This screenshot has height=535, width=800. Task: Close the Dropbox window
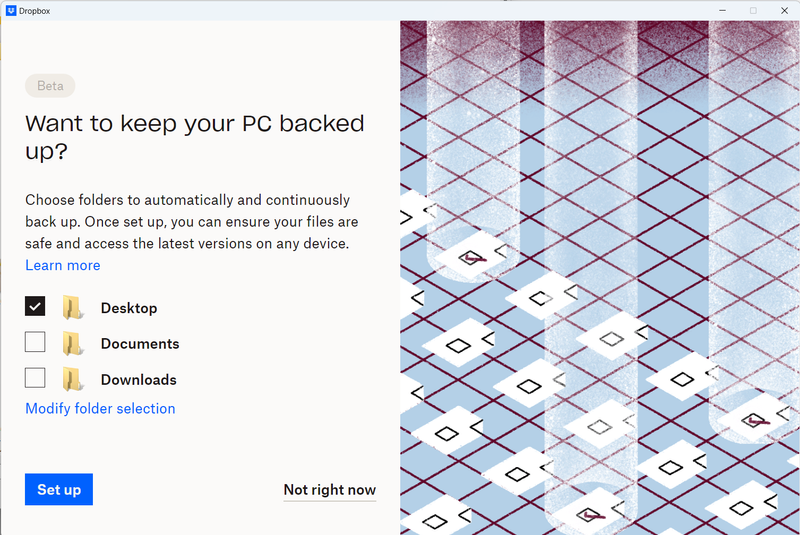[x=785, y=10]
